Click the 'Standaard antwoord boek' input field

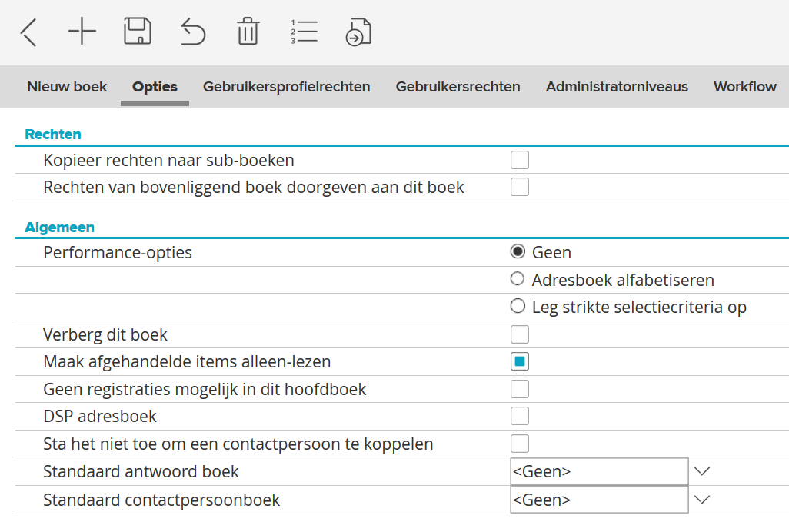(598, 471)
